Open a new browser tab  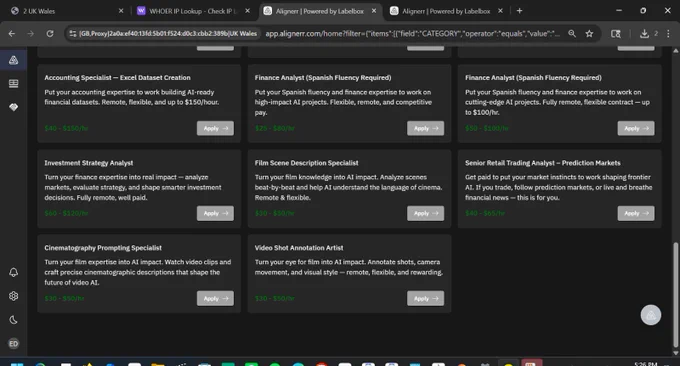pos(520,11)
